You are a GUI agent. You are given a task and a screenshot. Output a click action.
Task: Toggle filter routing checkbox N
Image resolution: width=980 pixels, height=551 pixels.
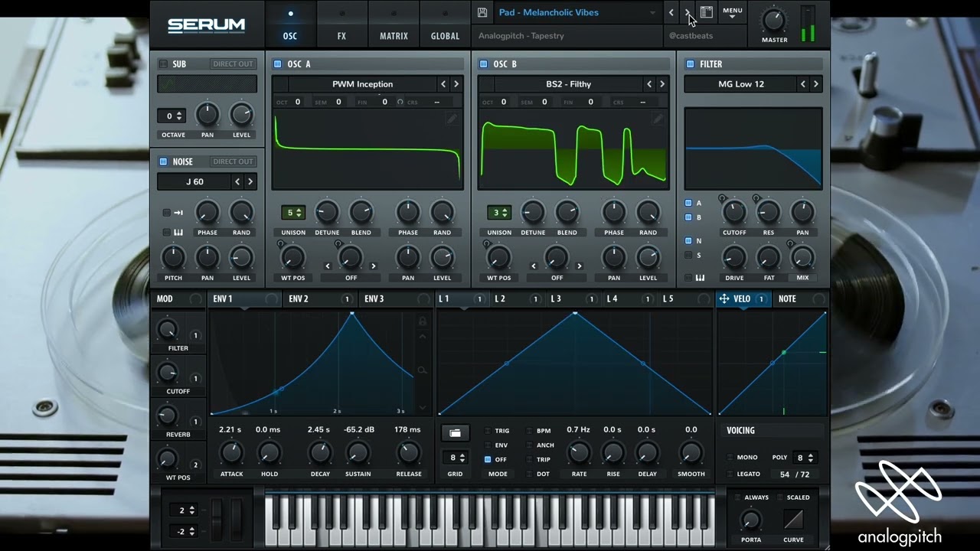[x=688, y=240]
